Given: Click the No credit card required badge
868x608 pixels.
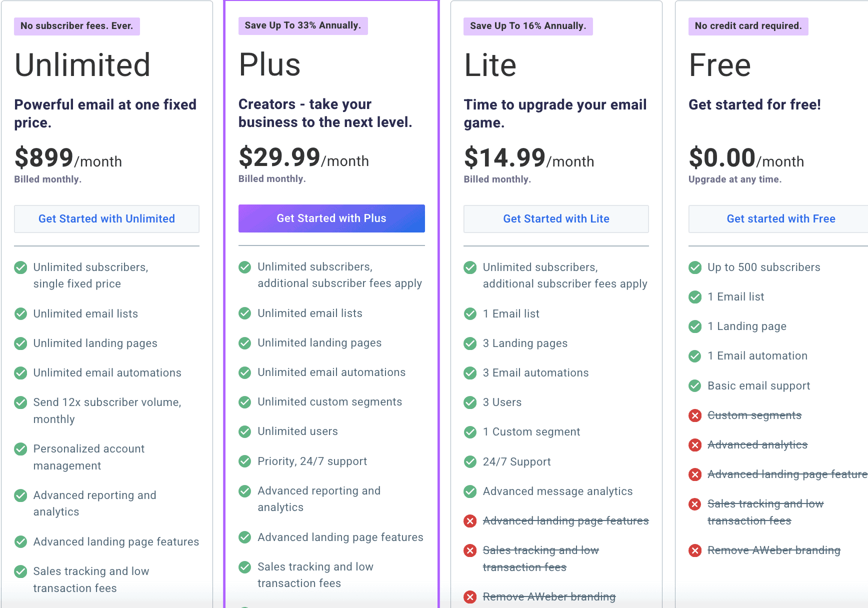Looking at the screenshot, I should click(x=748, y=26).
